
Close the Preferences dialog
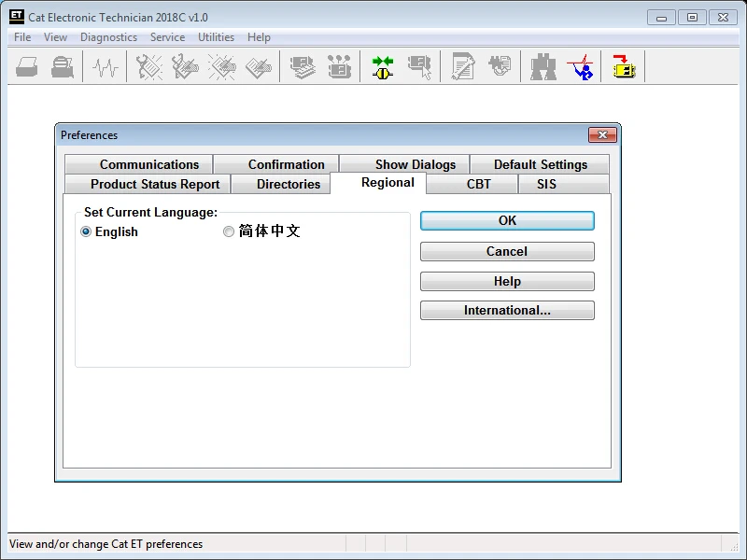602,134
